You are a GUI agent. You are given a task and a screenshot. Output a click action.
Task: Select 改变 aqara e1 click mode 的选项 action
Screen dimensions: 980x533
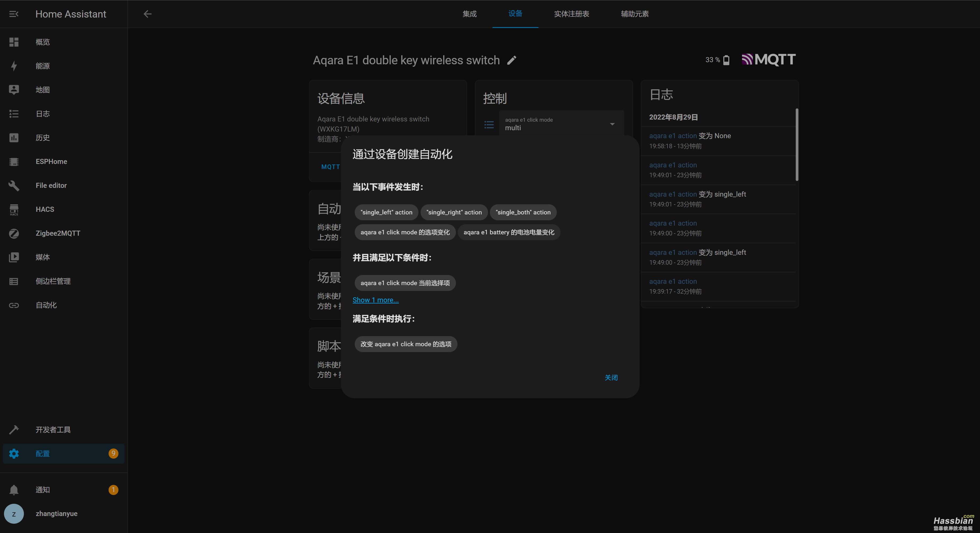406,344
